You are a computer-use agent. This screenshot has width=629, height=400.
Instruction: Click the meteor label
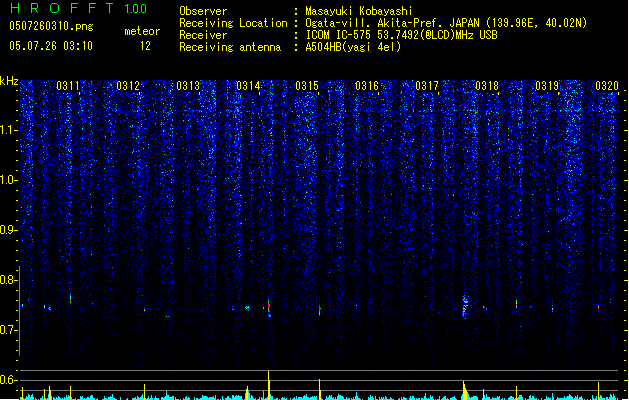pos(142,31)
